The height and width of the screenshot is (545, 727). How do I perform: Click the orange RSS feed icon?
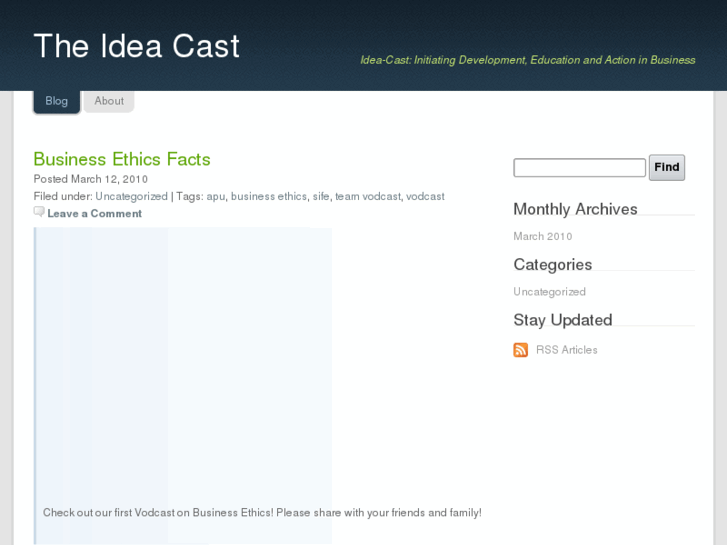(520, 350)
